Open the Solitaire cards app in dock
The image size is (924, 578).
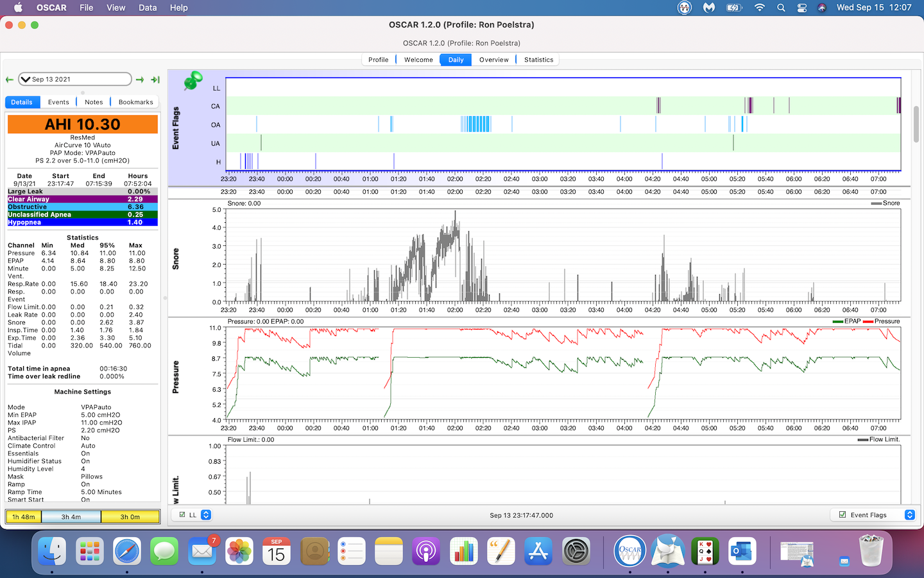coord(705,551)
